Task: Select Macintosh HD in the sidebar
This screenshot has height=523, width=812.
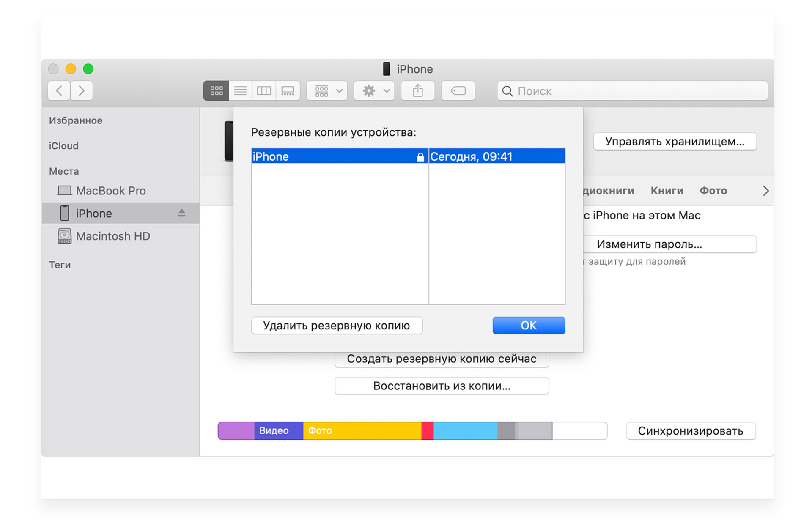Action: (x=121, y=236)
